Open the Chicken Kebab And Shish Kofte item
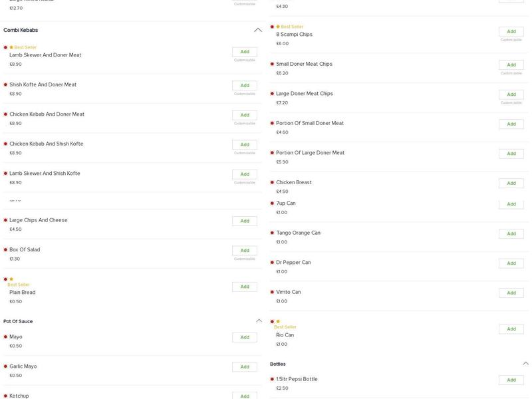The width and height of the screenshot is (532, 399). click(x=47, y=144)
